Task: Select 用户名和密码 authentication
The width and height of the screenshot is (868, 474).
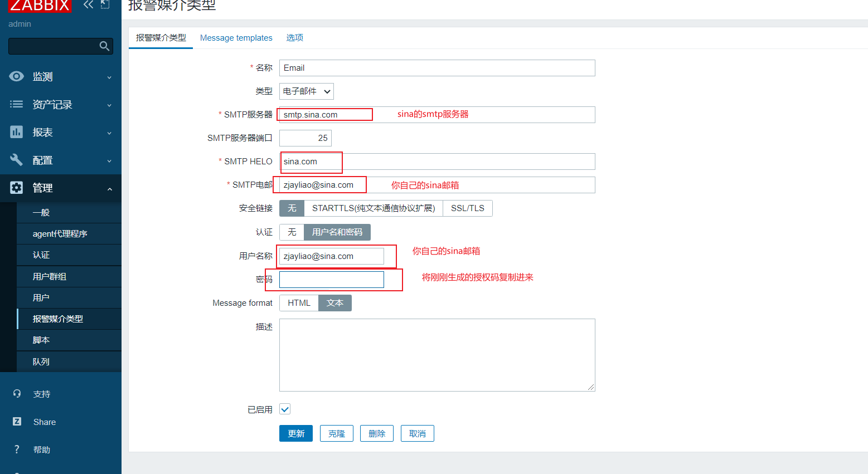Action: tap(337, 232)
